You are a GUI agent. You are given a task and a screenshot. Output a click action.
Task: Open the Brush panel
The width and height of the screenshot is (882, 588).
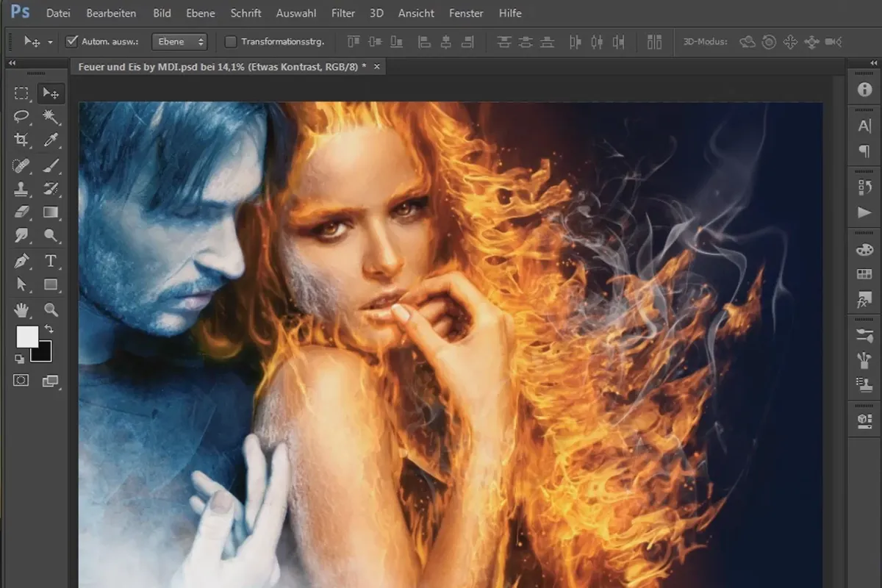864,359
